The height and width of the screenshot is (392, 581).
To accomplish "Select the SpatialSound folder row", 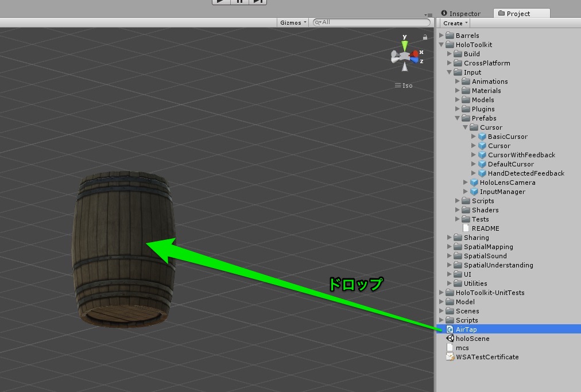I will point(509,255).
